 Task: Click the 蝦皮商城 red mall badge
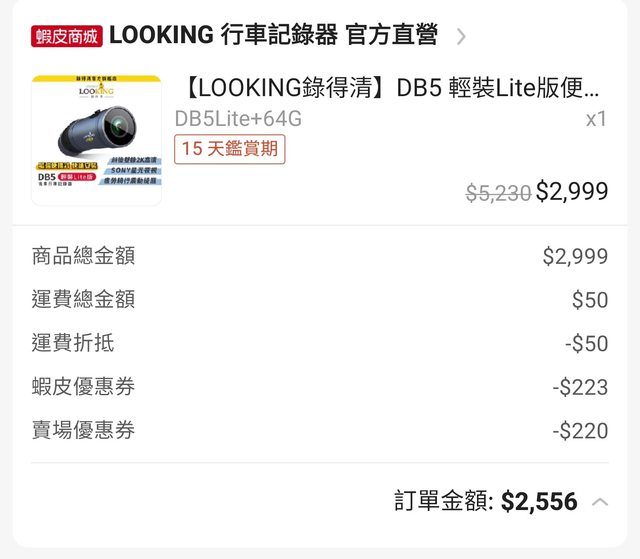65,37
